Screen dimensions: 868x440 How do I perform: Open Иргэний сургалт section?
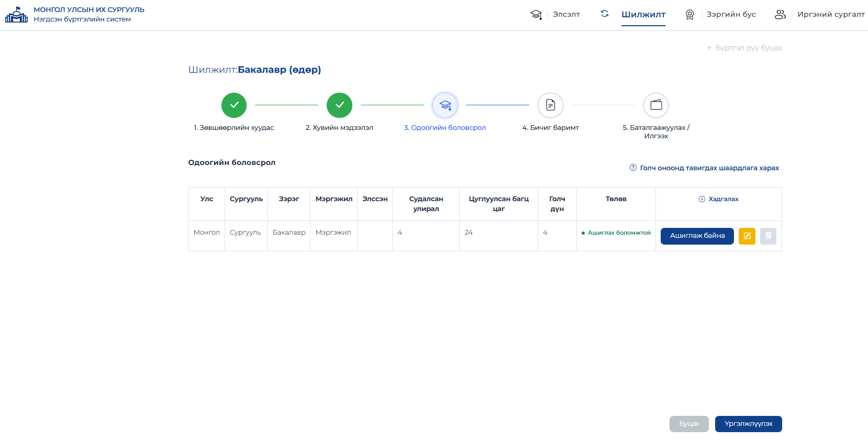tap(831, 15)
